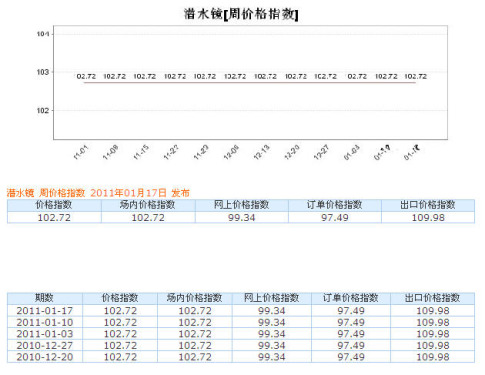Click the 期数 column header

(x=44, y=298)
